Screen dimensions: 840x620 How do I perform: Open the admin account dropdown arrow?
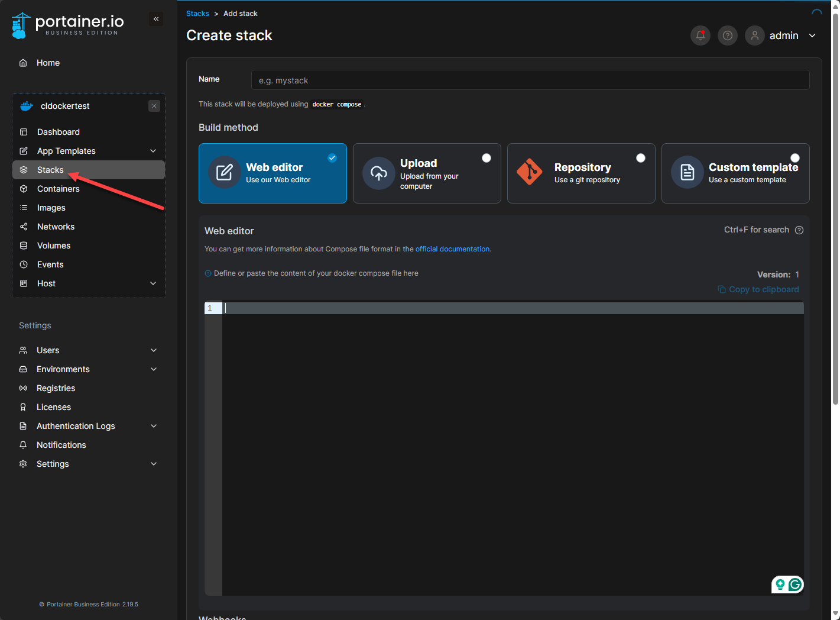click(x=812, y=35)
